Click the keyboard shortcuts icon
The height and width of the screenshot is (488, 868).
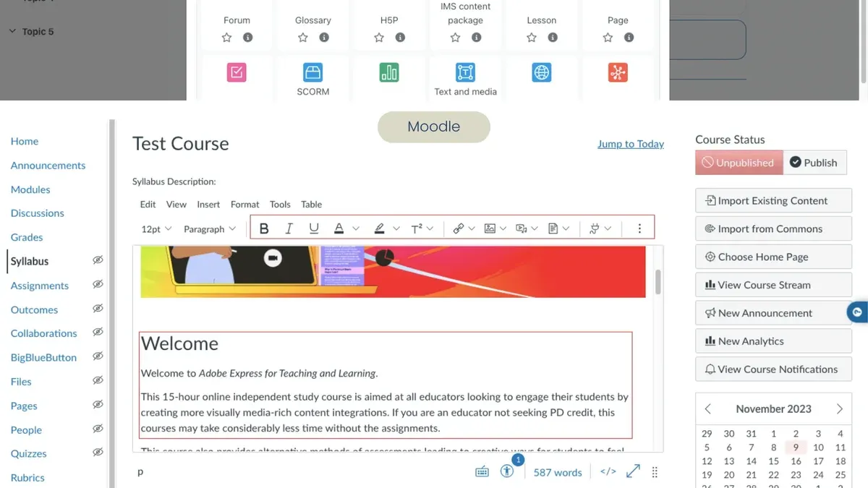[482, 472]
